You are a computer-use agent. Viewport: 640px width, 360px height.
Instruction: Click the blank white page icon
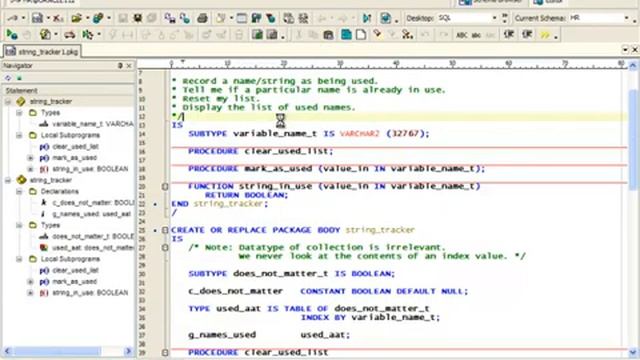point(361,35)
